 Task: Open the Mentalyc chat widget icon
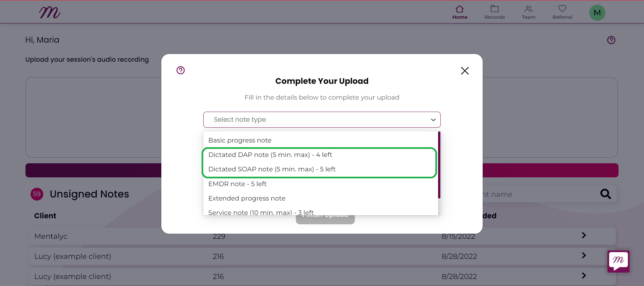[x=618, y=261]
